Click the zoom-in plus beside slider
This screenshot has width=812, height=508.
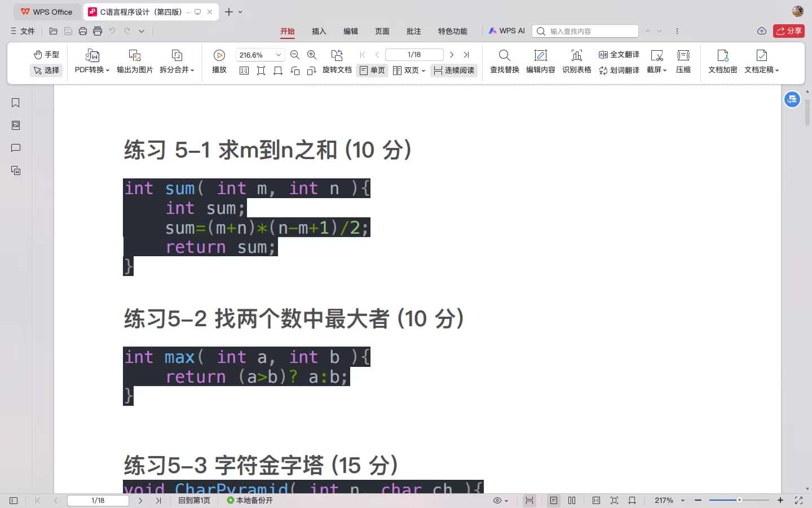coord(780,501)
